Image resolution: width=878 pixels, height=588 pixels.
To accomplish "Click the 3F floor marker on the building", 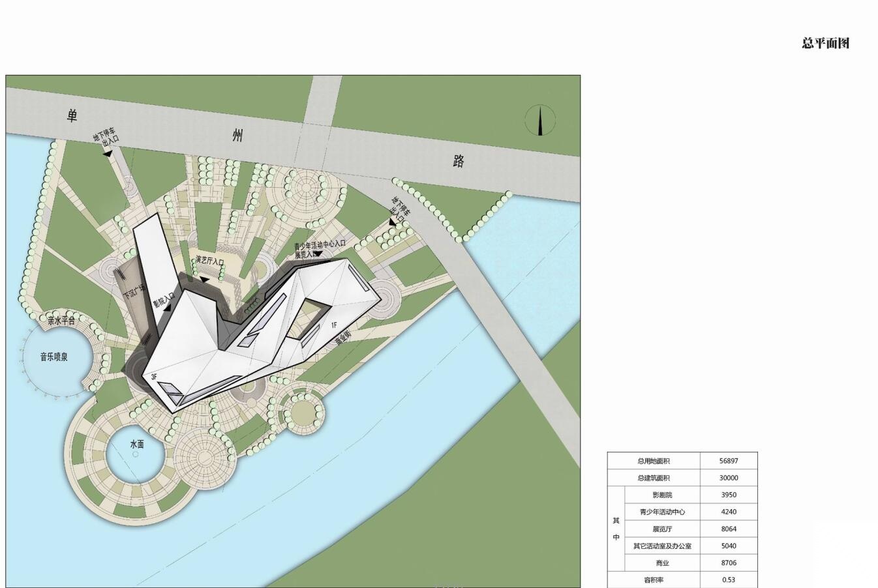I will click(x=155, y=377).
